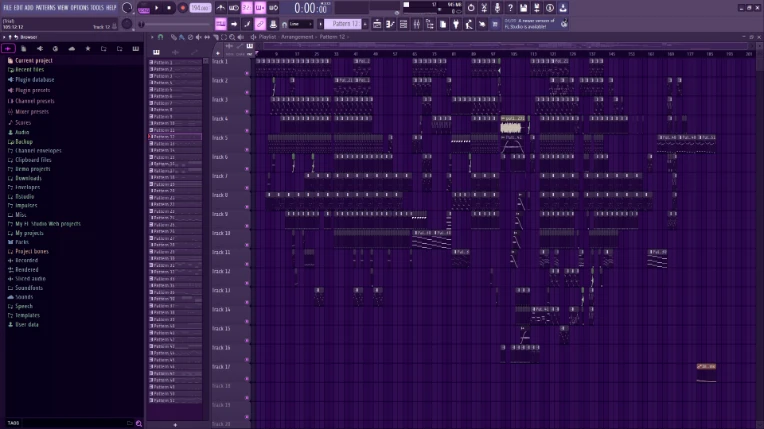This screenshot has width=764, height=429.
Task: Select the playlist Slip tool
Action: coord(207,37)
